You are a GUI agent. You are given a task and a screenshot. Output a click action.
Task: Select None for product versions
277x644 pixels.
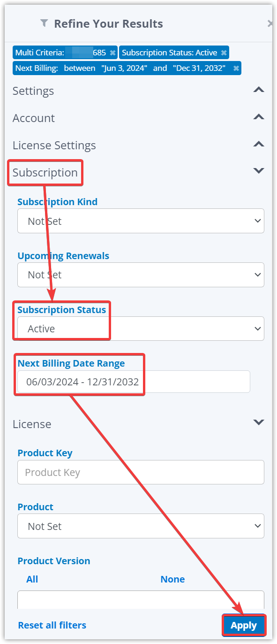coord(172,579)
